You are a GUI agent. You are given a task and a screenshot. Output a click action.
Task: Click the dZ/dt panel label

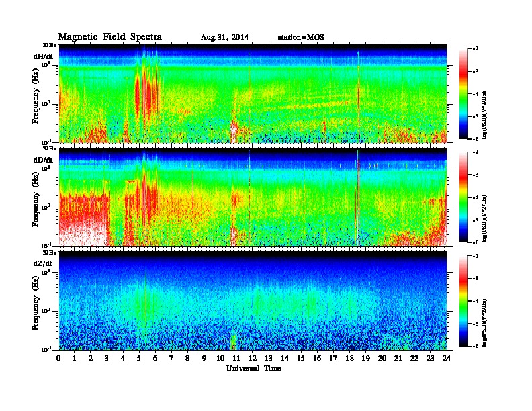tap(43, 263)
